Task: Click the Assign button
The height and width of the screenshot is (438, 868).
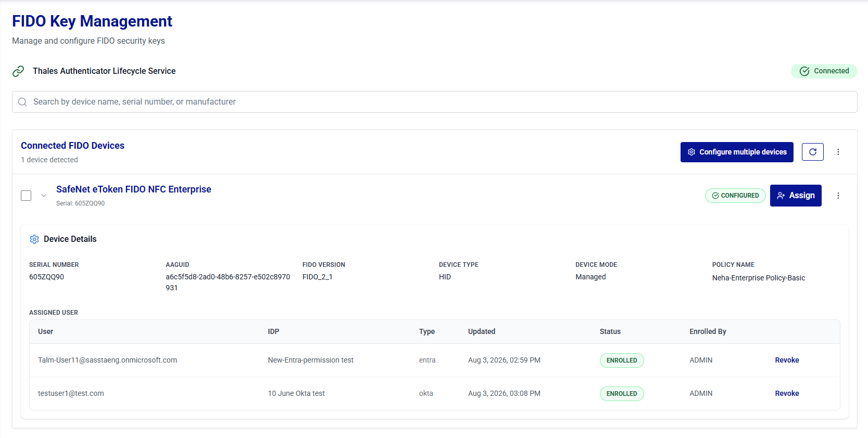Action: point(796,196)
